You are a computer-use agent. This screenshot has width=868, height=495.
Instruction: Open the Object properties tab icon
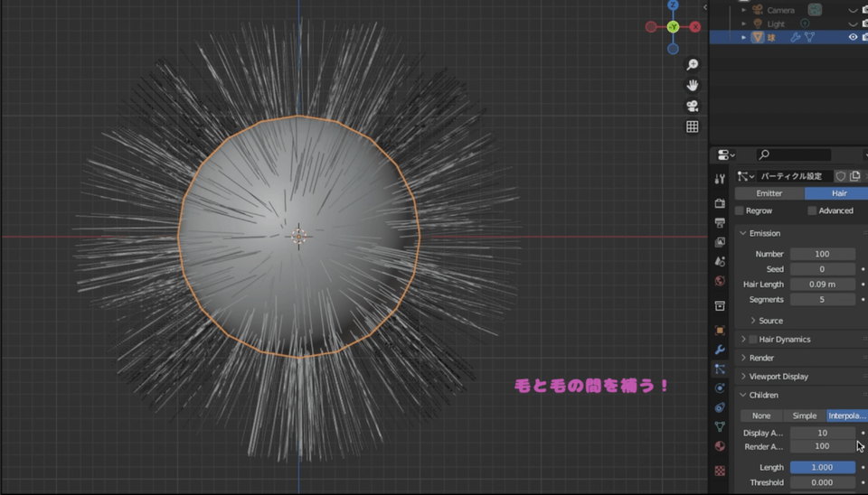(720, 331)
